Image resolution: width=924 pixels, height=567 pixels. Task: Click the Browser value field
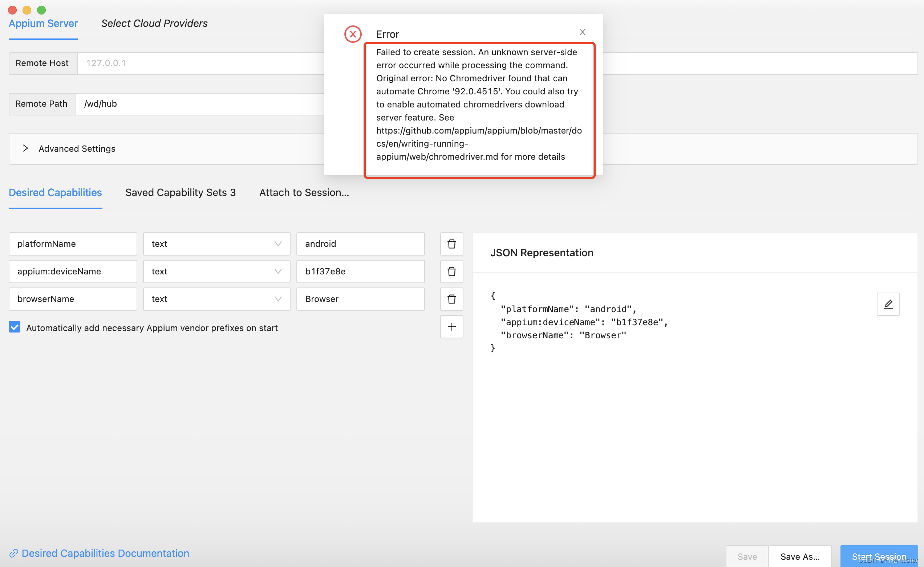point(360,299)
